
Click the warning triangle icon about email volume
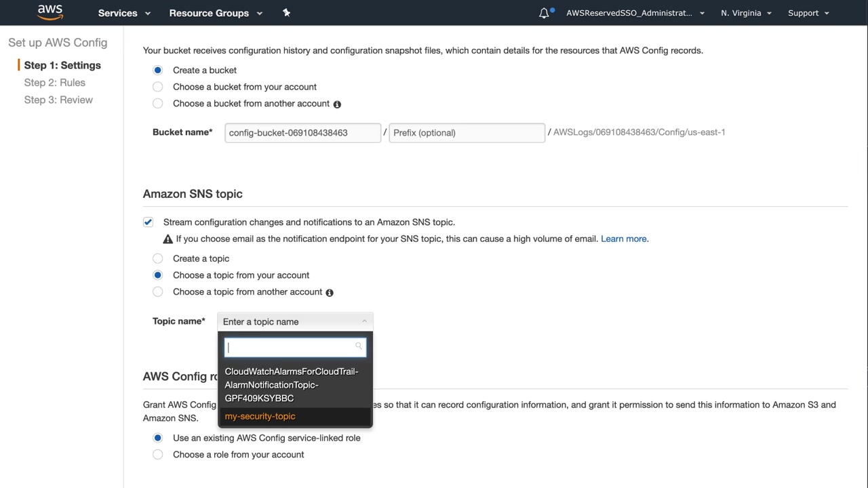(x=168, y=239)
